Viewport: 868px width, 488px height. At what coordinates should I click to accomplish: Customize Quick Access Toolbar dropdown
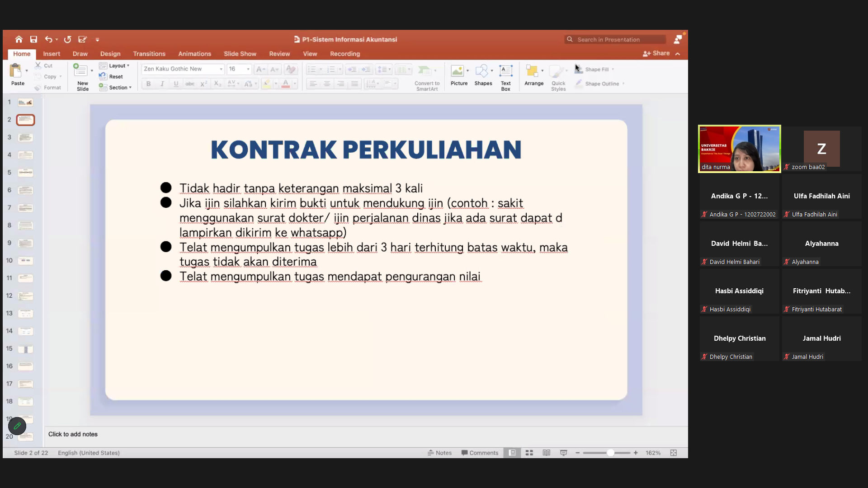point(97,40)
